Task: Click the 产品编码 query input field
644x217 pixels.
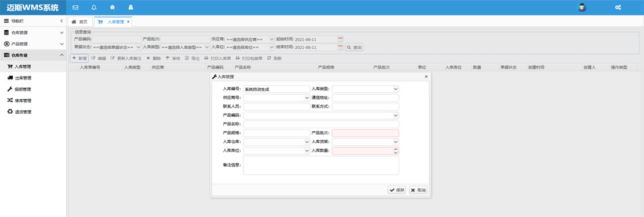Action: click(x=117, y=39)
